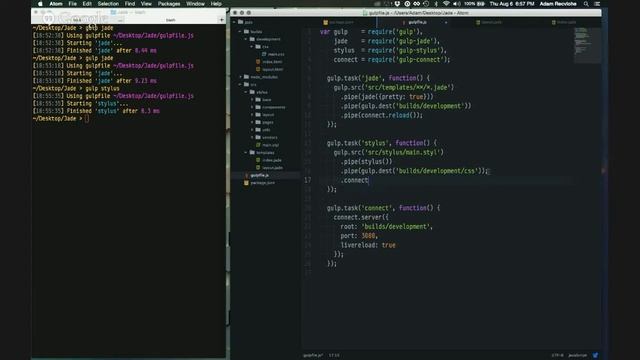Click the date and time in menu bar
Image resolution: width=640 pixels, height=360 pixels.
coord(512,4)
